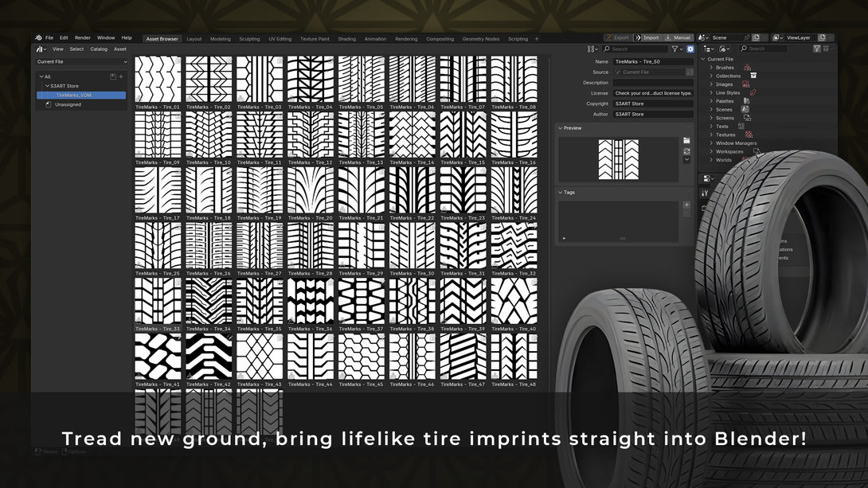The height and width of the screenshot is (488, 868).
Task: Toggle the pin scene icon
Action: tap(746, 37)
